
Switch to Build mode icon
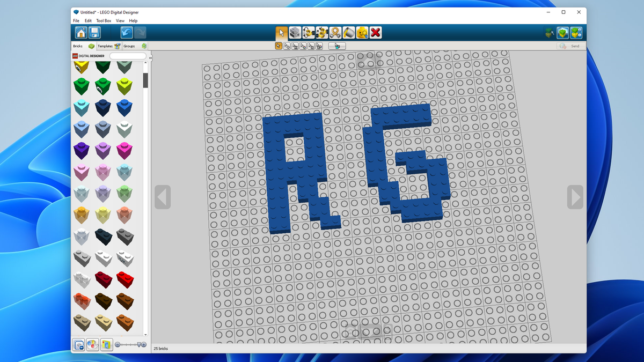(x=549, y=33)
